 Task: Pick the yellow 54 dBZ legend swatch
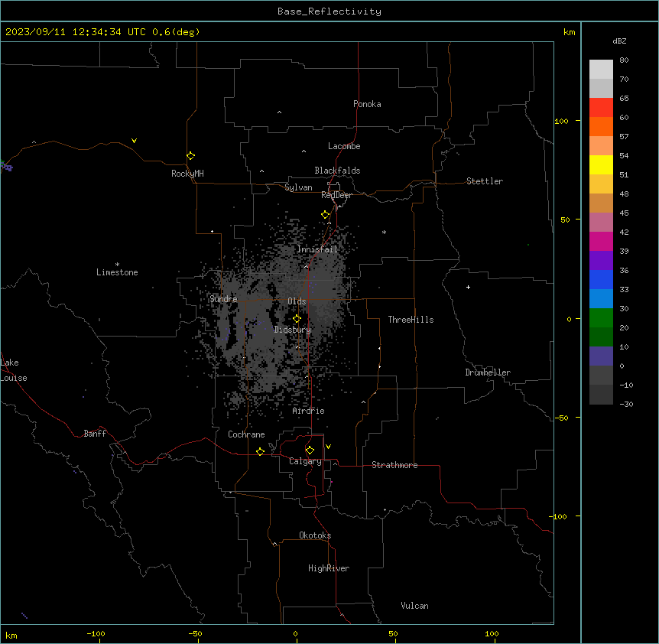click(601, 164)
